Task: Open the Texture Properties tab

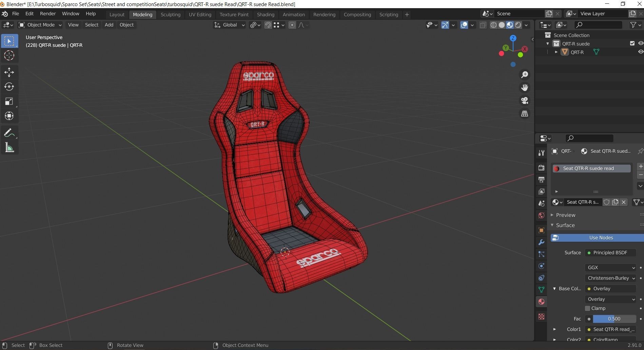Action: point(541,316)
